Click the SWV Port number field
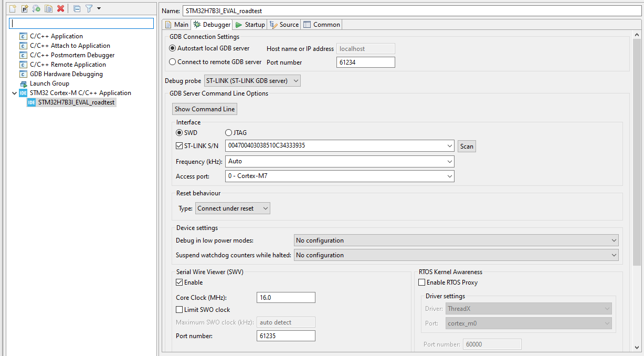 (x=286, y=336)
